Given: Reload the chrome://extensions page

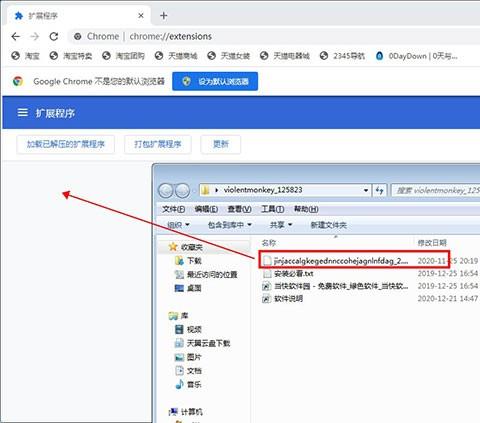Looking at the screenshot, I should tap(54, 36).
